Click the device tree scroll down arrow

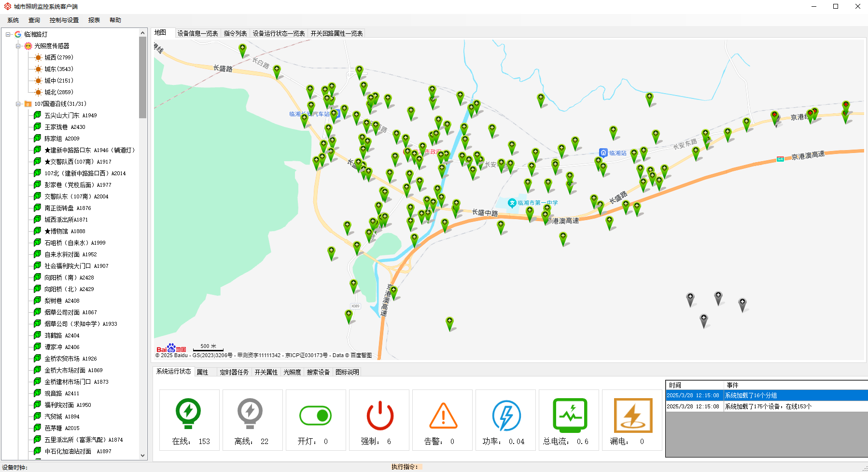pyautogui.click(x=142, y=455)
